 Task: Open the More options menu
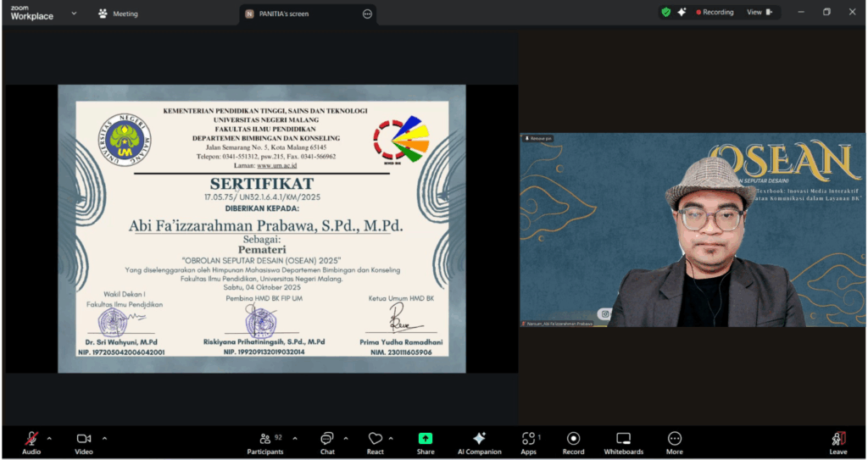pos(675,439)
